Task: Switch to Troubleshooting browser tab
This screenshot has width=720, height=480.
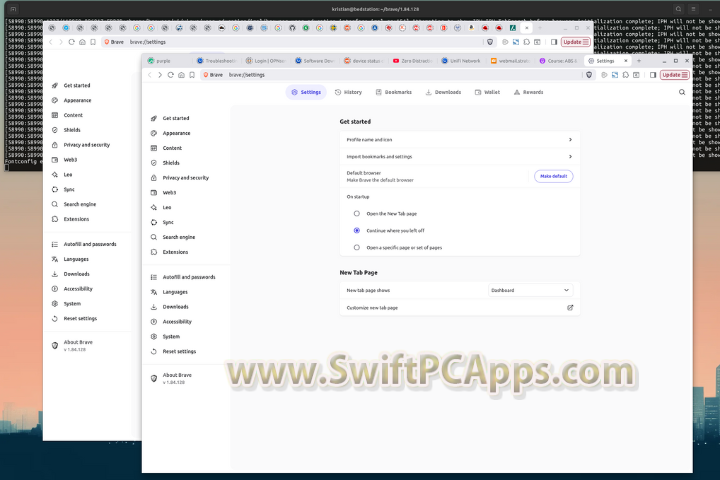Action: coord(217,61)
